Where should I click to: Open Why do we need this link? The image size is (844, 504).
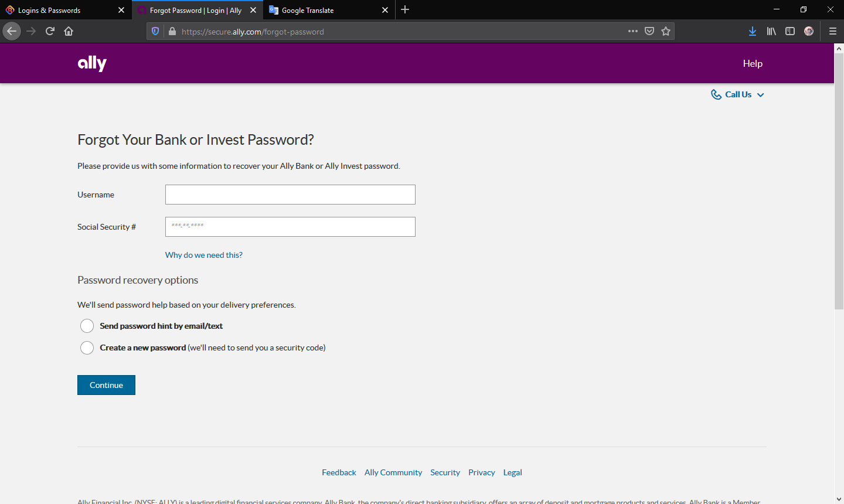point(203,255)
